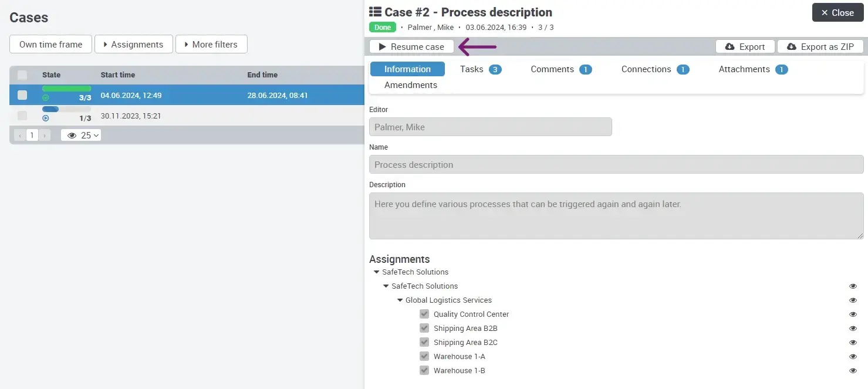
Task: Toggle the Shipping Area B2C checkbox
Action: [x=424, y=343]
